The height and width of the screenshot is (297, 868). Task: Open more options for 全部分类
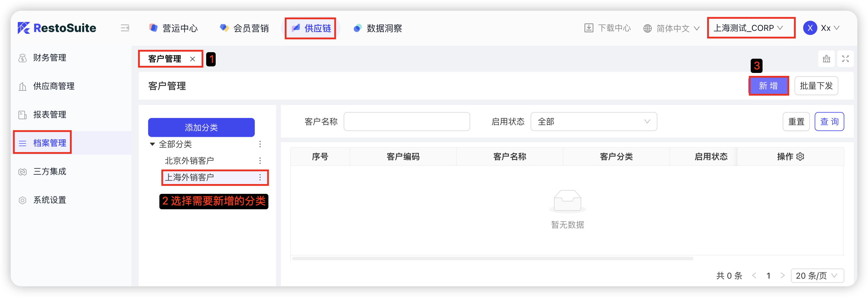(260, 144)
